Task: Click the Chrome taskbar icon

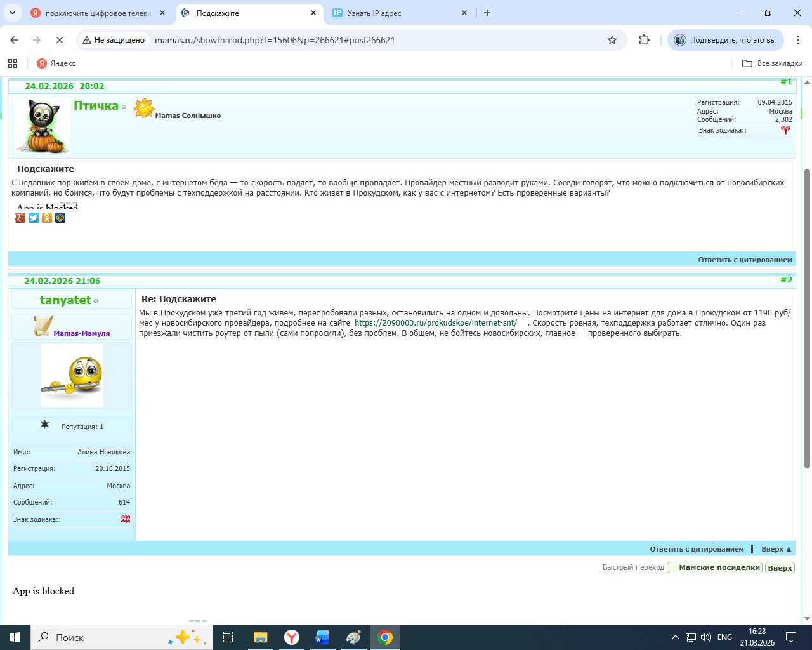Action: point(385,637)
